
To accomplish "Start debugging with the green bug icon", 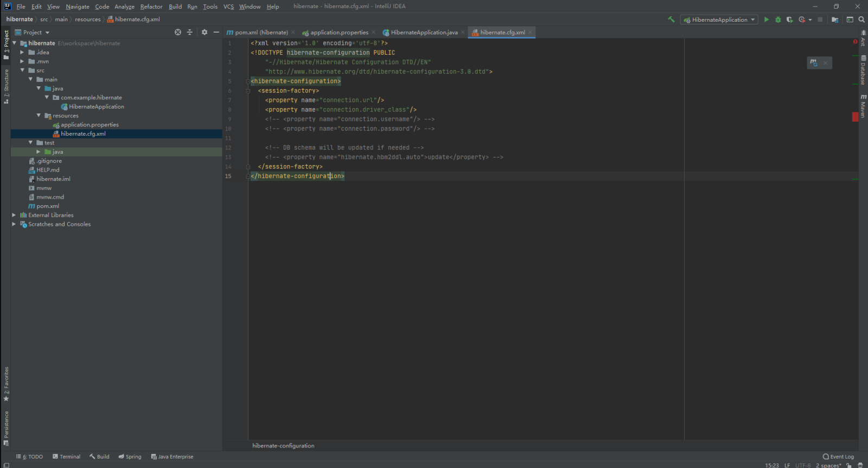I will point(778,20).
